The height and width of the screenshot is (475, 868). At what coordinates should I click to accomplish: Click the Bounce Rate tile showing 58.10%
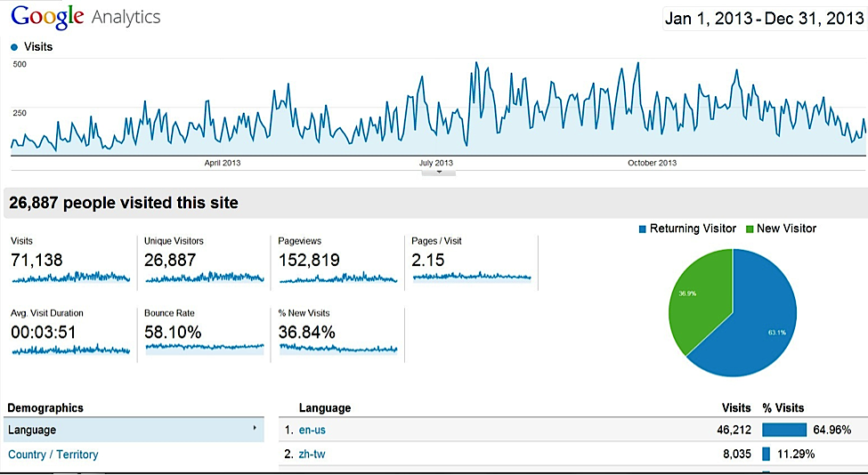pos(204,333)
